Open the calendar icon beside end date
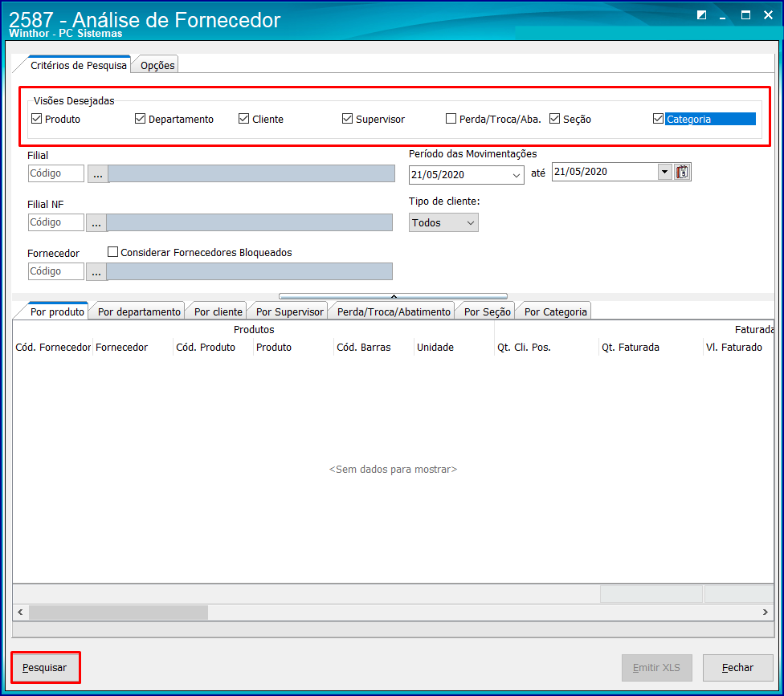784x696 pixels. pyautogui.click(x=682, y=172)
